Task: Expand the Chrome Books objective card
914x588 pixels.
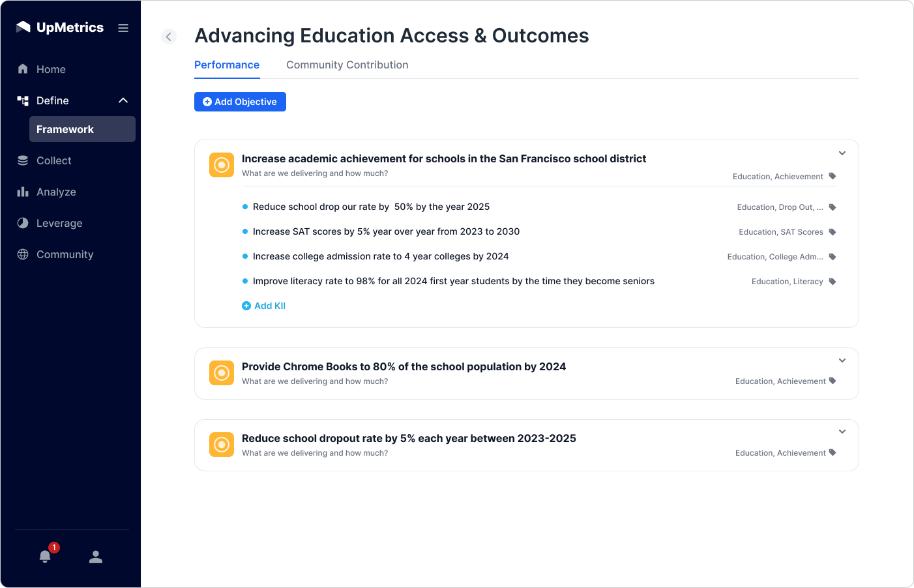Action: [842, 360]
